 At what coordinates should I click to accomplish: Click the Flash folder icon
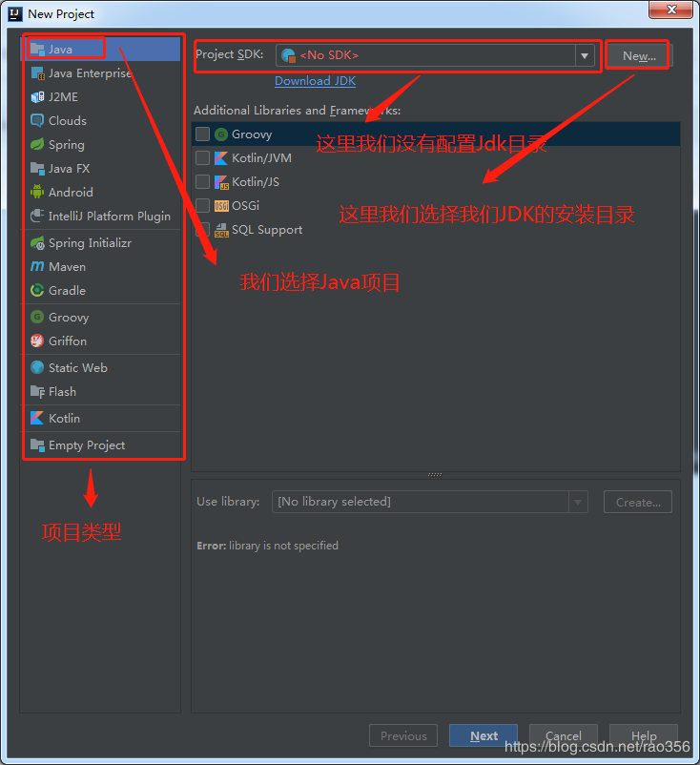point(37,391)
